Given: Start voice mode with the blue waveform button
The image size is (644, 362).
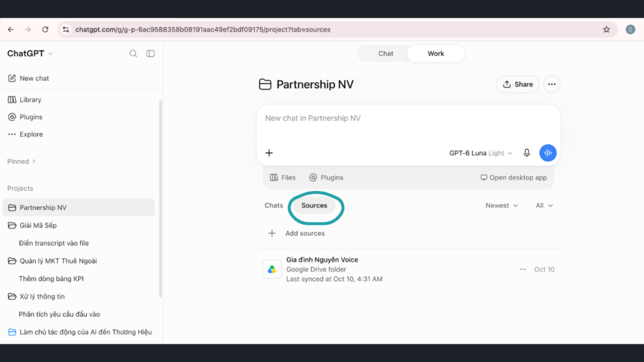Looking at the screenshot, I should pyautogui.click(x=548, y=153).
